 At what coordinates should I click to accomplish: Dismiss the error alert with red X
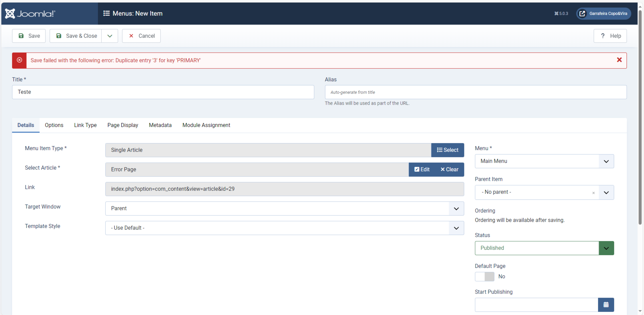click(619, 60)
